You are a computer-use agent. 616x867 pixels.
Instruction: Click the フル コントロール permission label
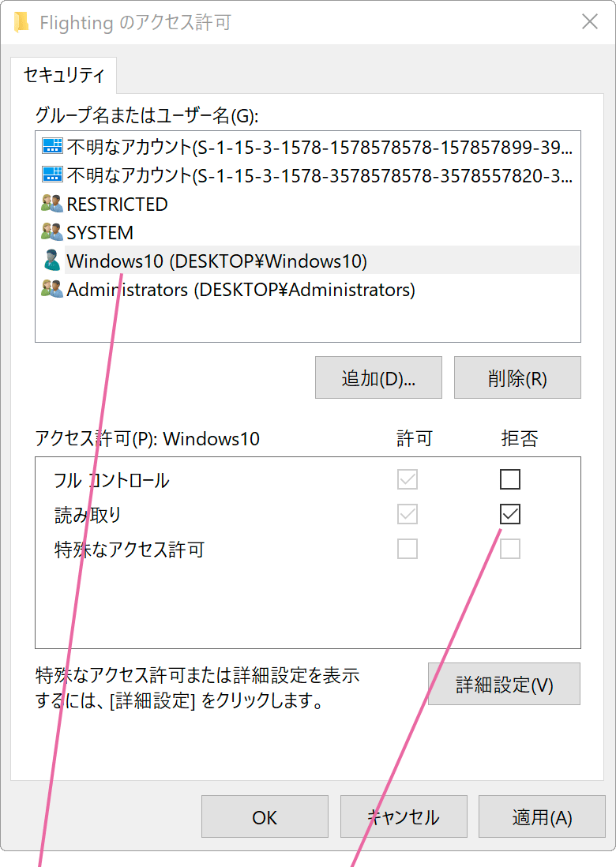pos(111,480)
